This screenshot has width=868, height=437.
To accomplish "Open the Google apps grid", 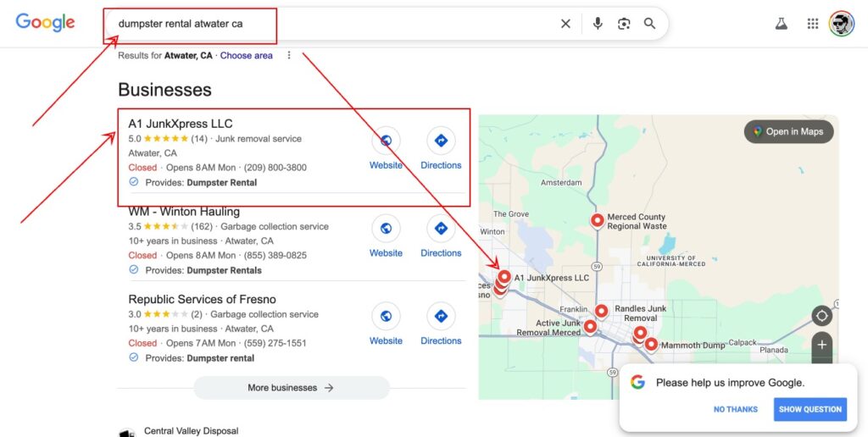I will [812, 24].
